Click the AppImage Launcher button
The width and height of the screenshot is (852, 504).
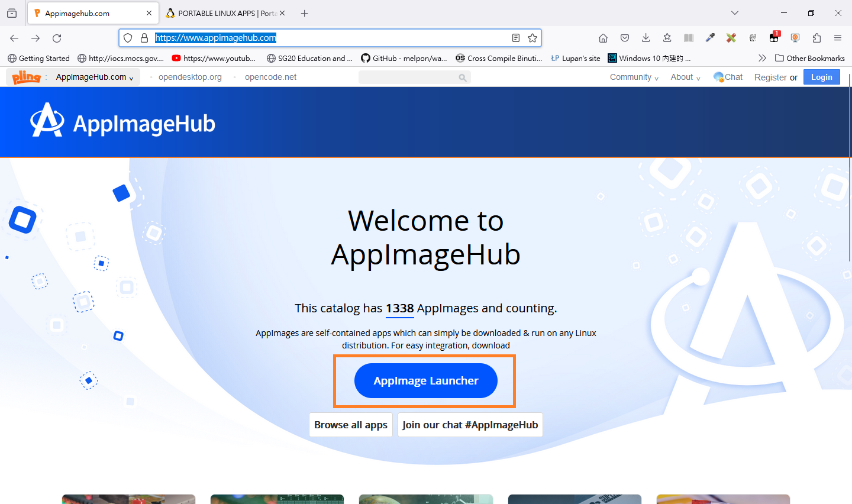pos(425,380)
